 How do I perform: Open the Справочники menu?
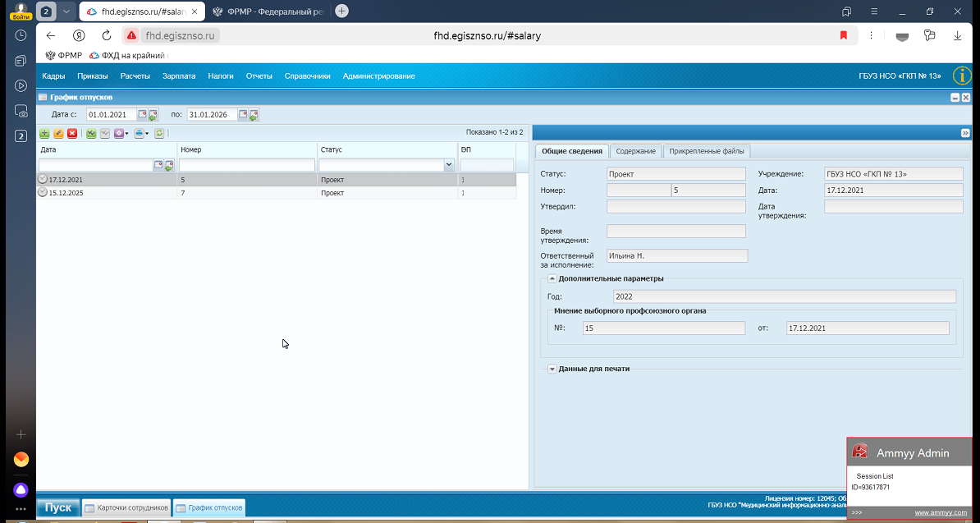(x=307, y=76)
